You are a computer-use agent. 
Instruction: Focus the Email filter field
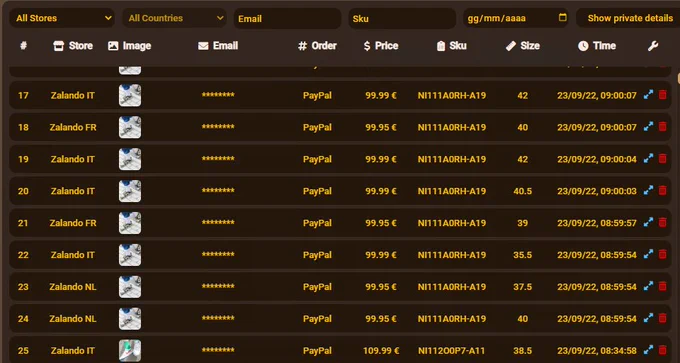[x=288, y=19]
